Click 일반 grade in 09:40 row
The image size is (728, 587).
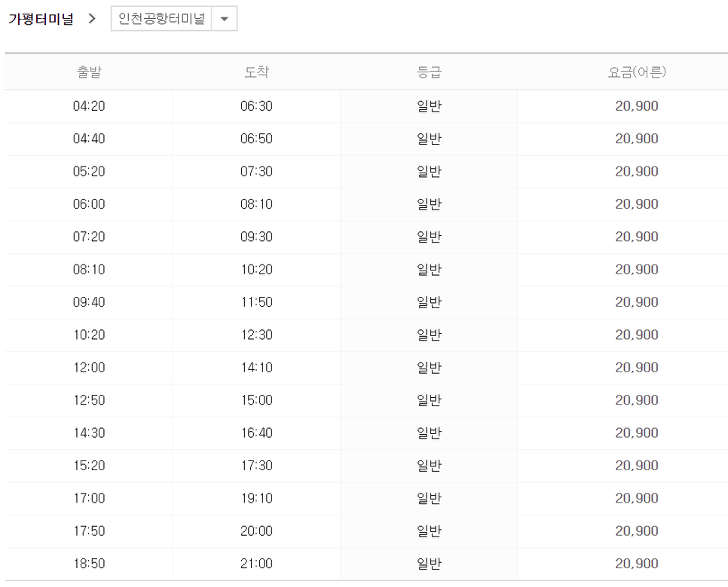[x=429, y=302]
